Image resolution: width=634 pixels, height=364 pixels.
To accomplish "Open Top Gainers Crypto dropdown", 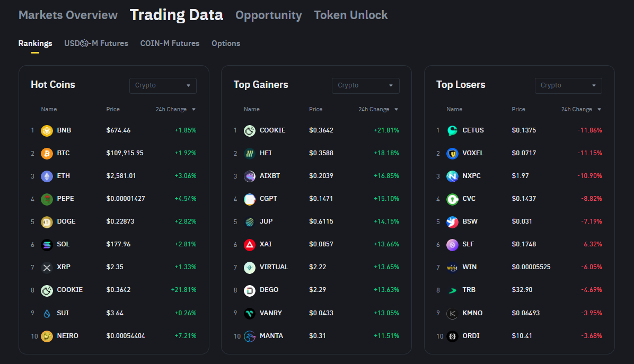I will (x=365, y=85).
